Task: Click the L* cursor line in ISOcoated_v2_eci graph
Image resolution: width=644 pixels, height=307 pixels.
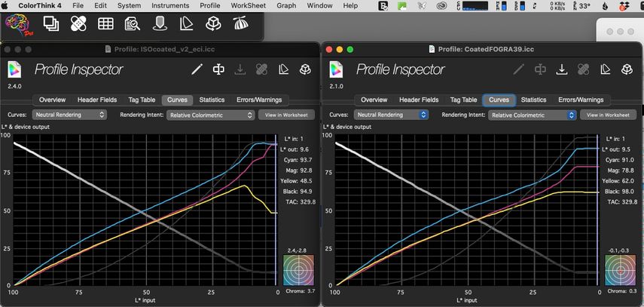Action: pyautogui.click(x=275, y=210)
